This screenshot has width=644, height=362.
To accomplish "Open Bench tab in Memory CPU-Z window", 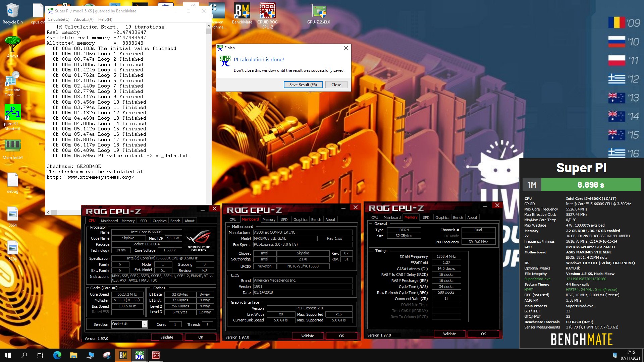I will point(458,218).
